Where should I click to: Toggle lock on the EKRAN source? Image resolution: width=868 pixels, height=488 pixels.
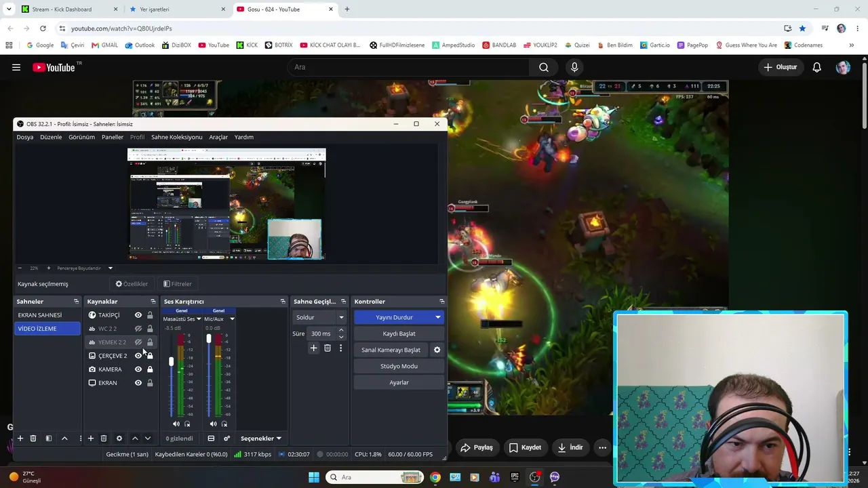(x=150, y=383)
